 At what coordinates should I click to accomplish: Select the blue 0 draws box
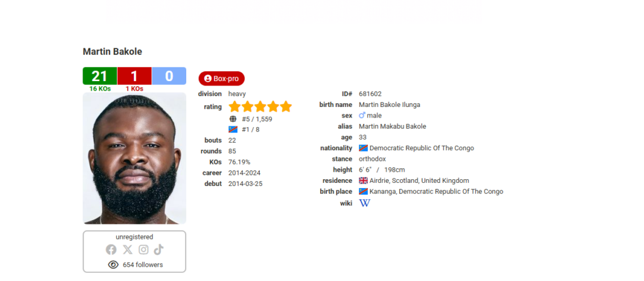pyautogui.click(x=169, y=76)
